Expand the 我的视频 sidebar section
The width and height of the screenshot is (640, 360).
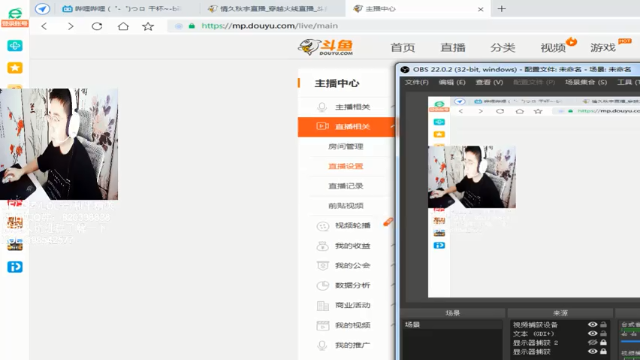coord(393,325)
